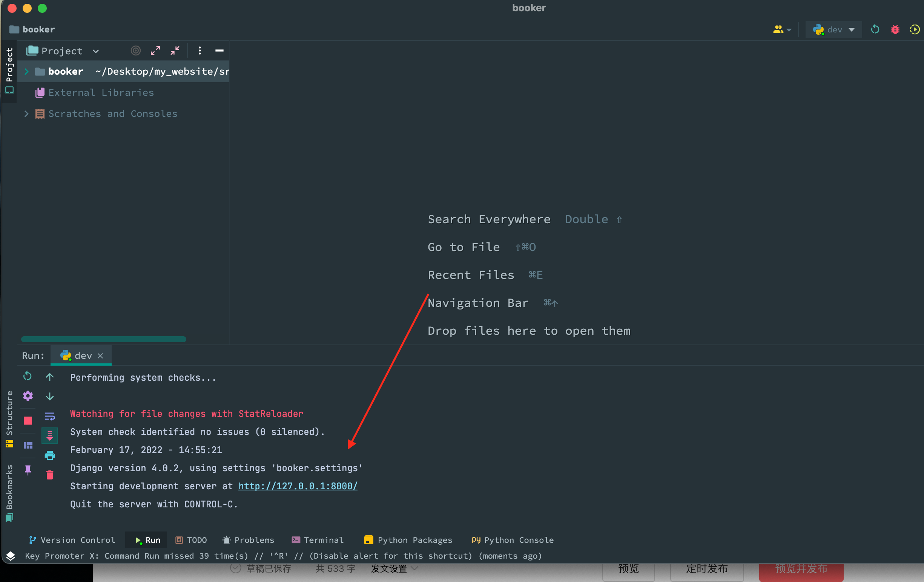Image resolution: width=924 pixels, height=582 pixels.
Task: Expand Scratches and Consoles node
Action: pos(26,113)
